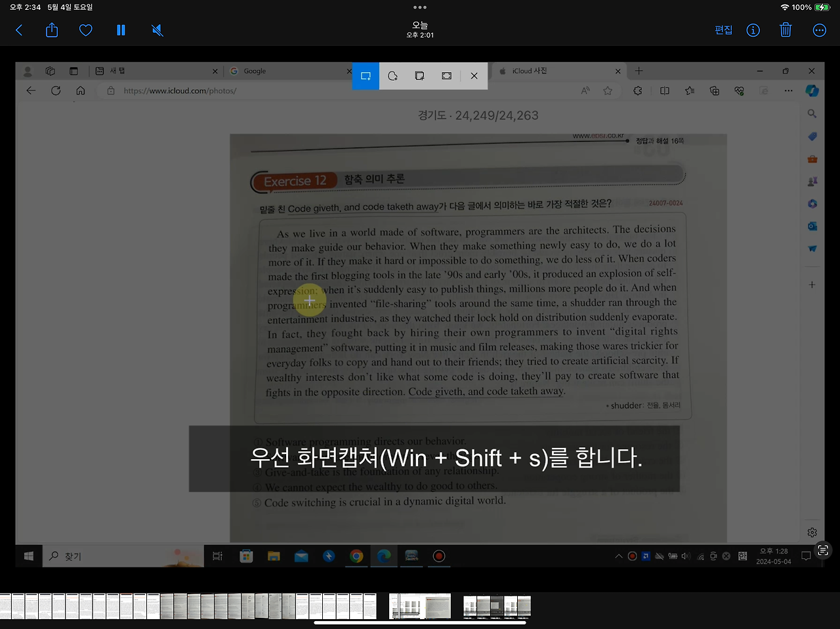Tap the 편집 edit button

723,30
